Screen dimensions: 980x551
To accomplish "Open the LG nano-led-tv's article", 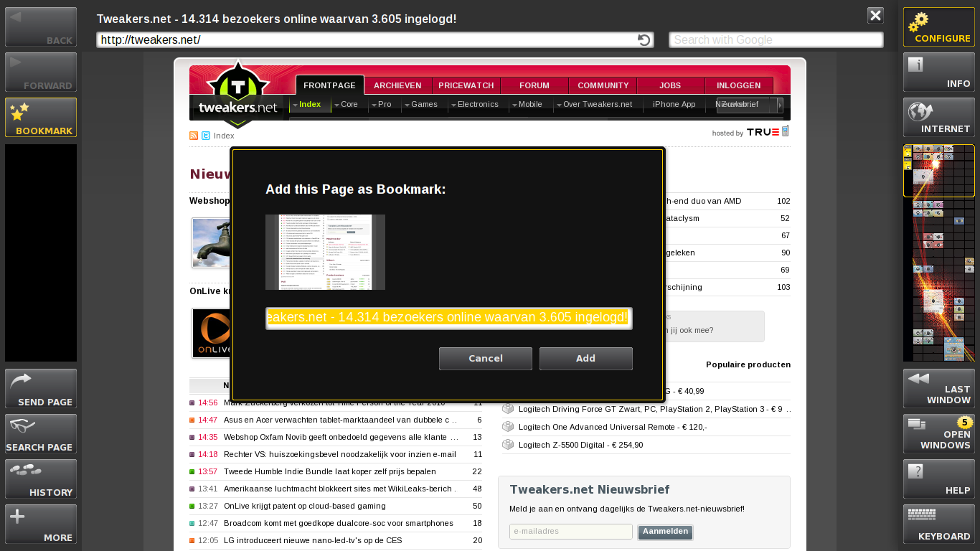I will 313,540.
